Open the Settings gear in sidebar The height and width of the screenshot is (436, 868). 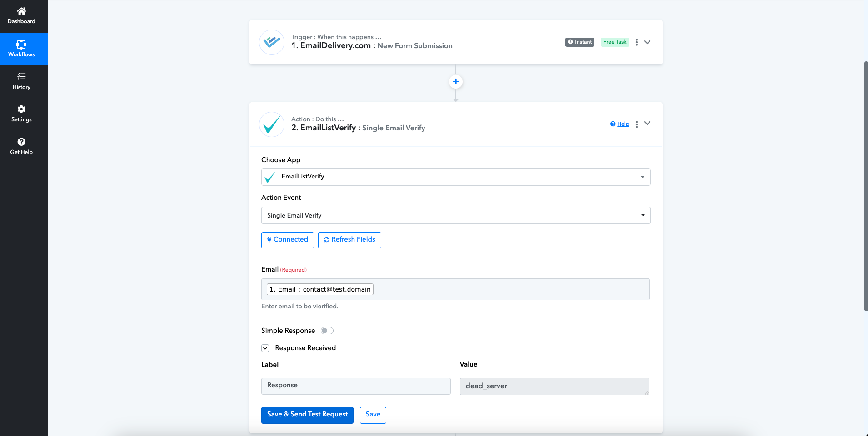coord(21,109)
